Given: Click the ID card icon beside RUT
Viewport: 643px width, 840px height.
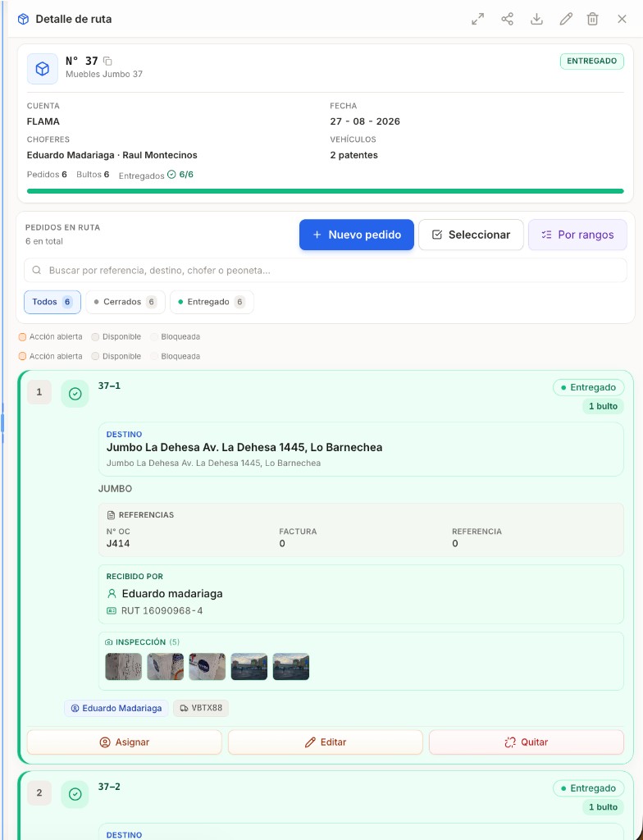Looking at the screenshot, I should [x=112, y=610].
